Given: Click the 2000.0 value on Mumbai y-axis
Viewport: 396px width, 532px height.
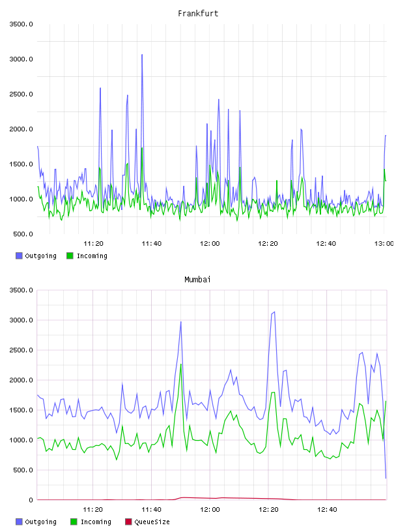Looking at the screenshot, I should coord(21,380).
